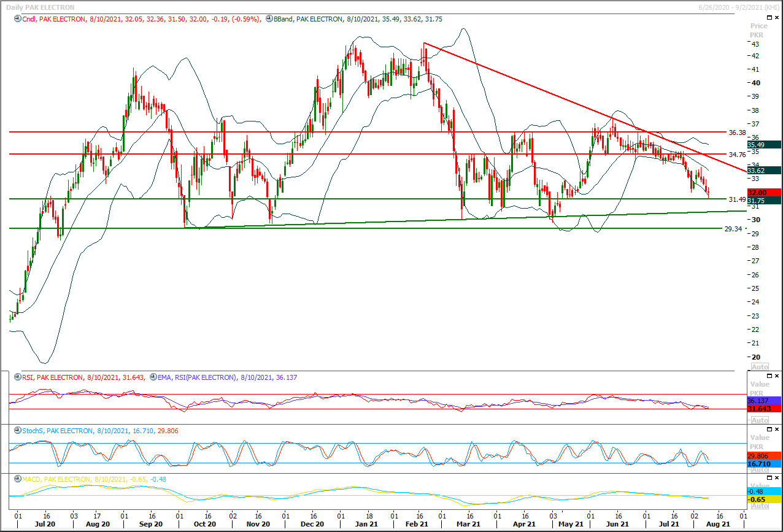
Task: Click the clock icon before MACD legend
Action: [17, 479]
